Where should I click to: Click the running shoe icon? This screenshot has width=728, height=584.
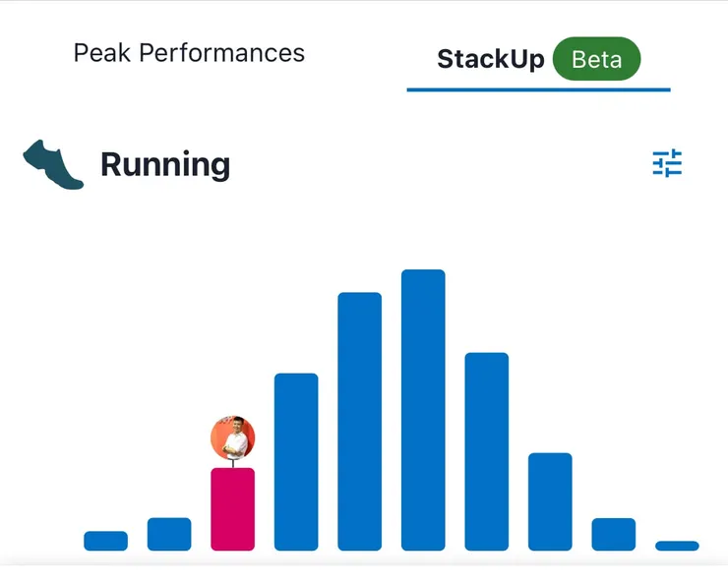point(53,164)
